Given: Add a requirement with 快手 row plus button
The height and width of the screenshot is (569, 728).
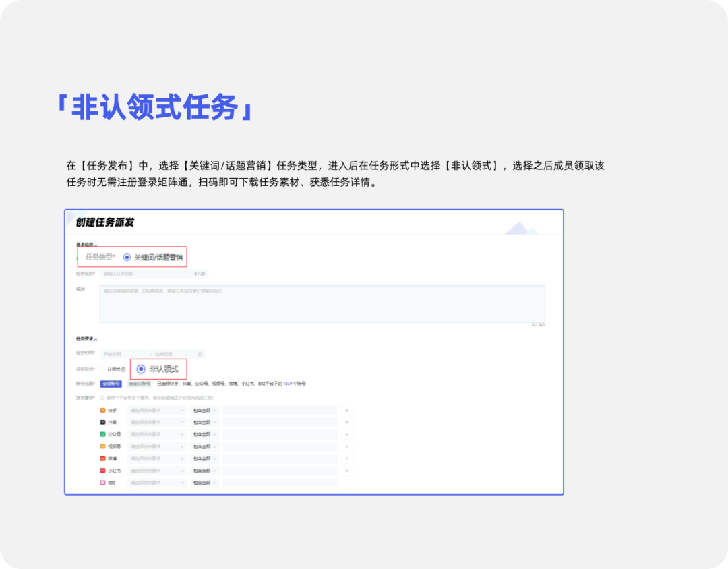Looking at the screenshot, I should click(347, 411).
